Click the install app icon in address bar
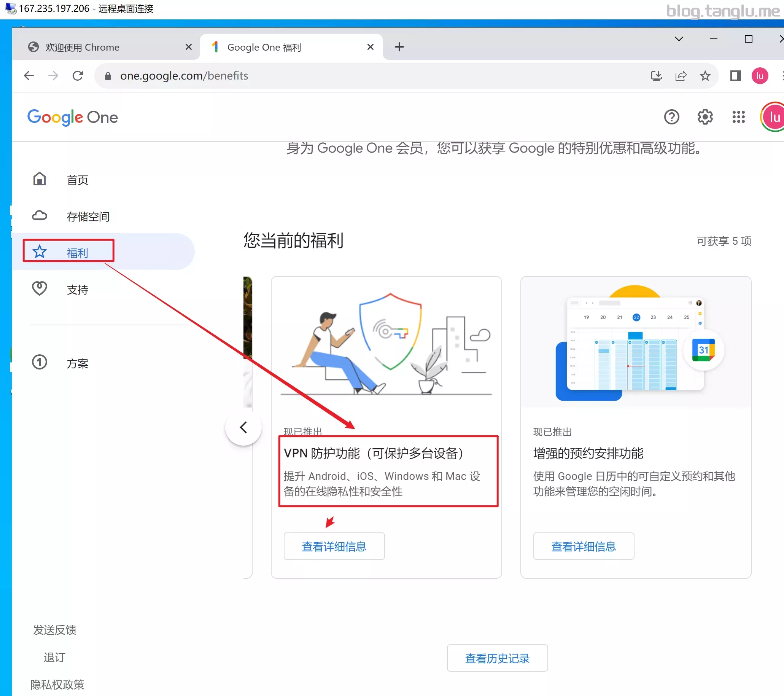 [x=656, y=76]
